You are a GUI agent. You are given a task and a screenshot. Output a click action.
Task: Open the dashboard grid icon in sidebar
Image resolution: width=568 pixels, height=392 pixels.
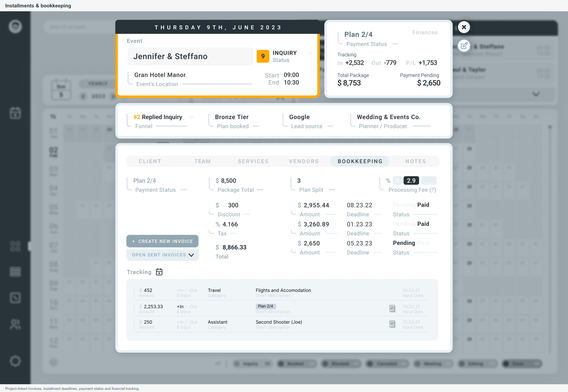click(x=15, y=246)
